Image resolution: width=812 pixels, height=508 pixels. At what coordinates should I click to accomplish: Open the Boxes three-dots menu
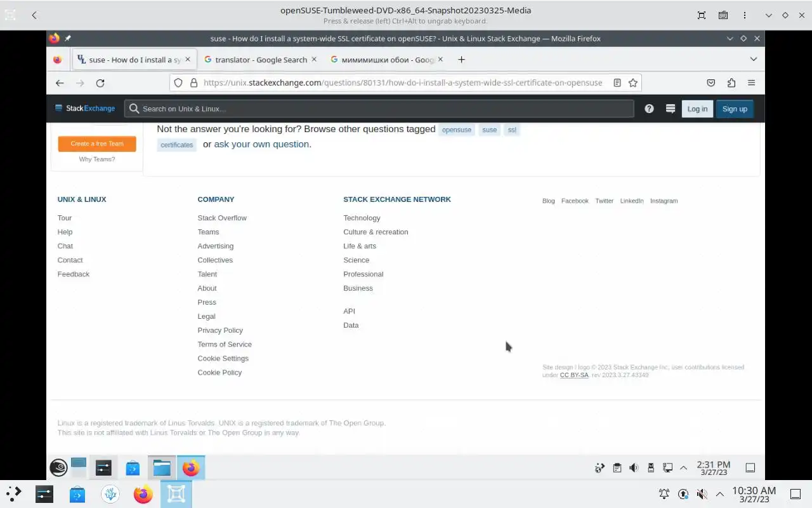tap(745, 15)
